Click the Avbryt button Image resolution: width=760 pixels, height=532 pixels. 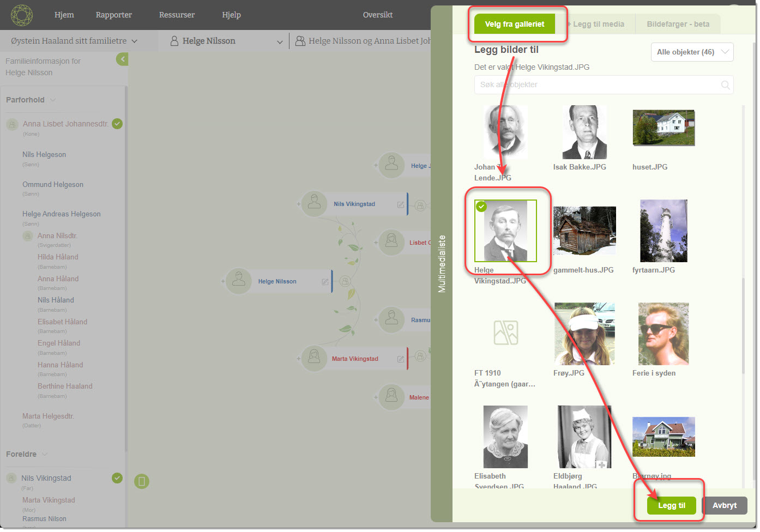[724, 505]
